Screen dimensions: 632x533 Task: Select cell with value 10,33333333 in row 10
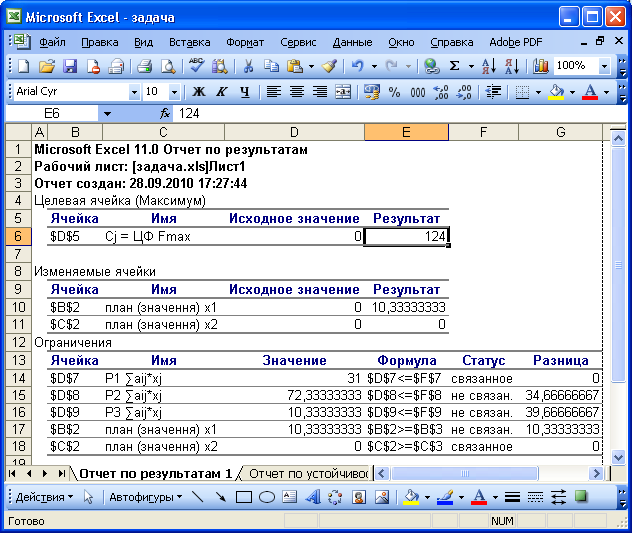click(x=406, y=307)
